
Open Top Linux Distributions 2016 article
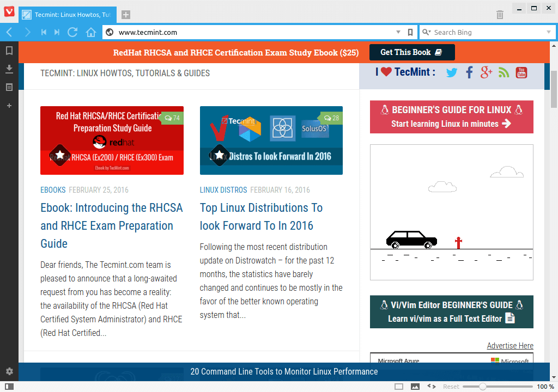point(261,217)
